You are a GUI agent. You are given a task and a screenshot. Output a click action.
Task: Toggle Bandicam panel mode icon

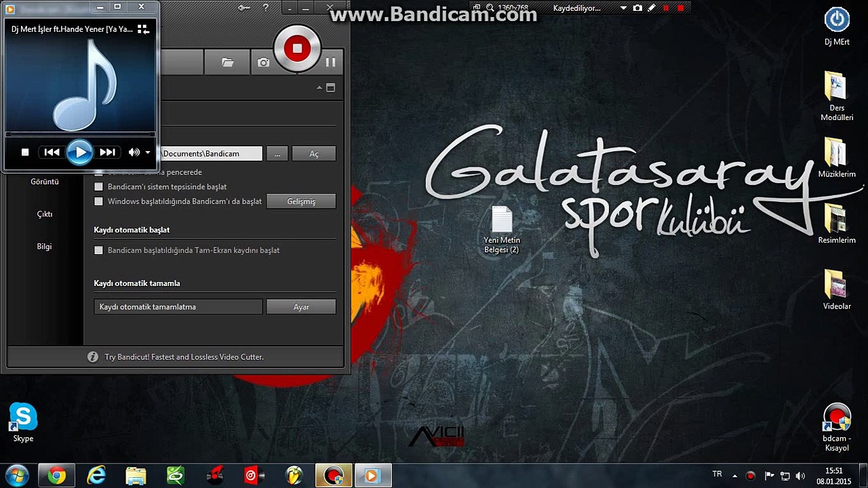pos(331,87)
